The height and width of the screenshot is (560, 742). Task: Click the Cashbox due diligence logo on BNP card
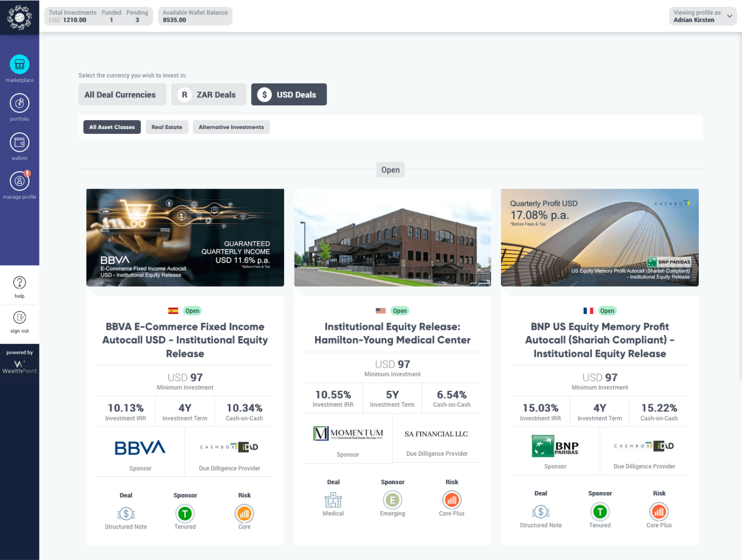[644, 446]
